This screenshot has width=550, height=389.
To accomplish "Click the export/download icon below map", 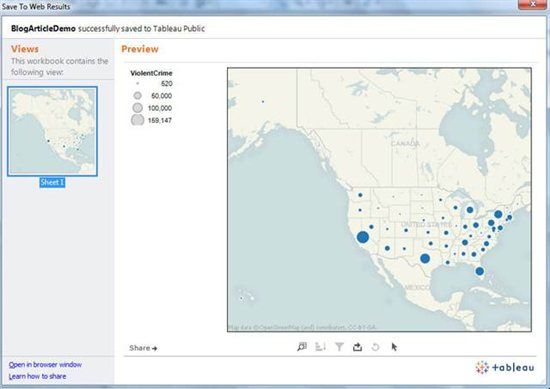I will coord(357,347).
